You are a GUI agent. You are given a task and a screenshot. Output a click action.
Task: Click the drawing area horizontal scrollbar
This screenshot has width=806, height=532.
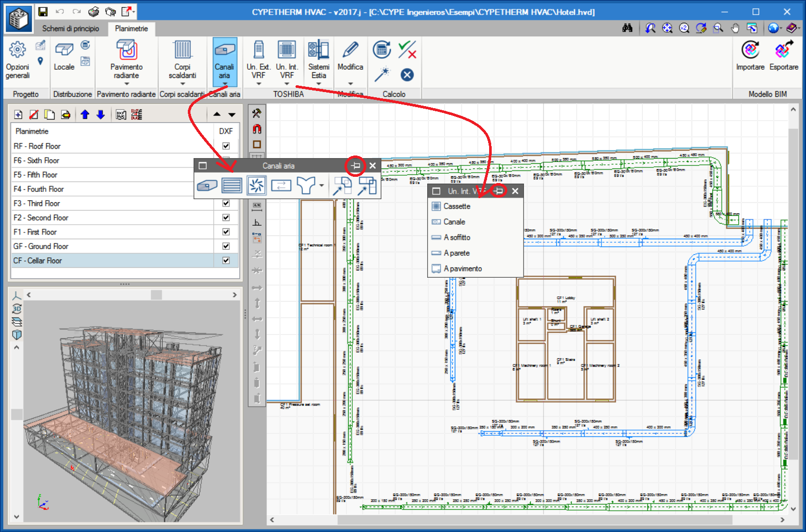(x=534, y=520)
